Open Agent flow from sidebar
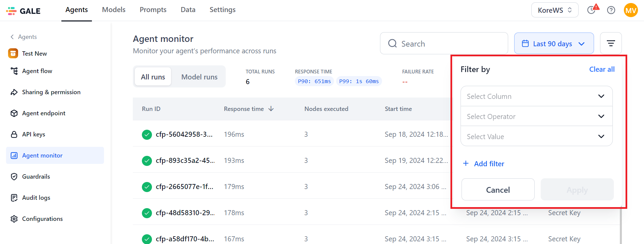Image resolution: width=644 pixels, height=244 pixels. 37,71
